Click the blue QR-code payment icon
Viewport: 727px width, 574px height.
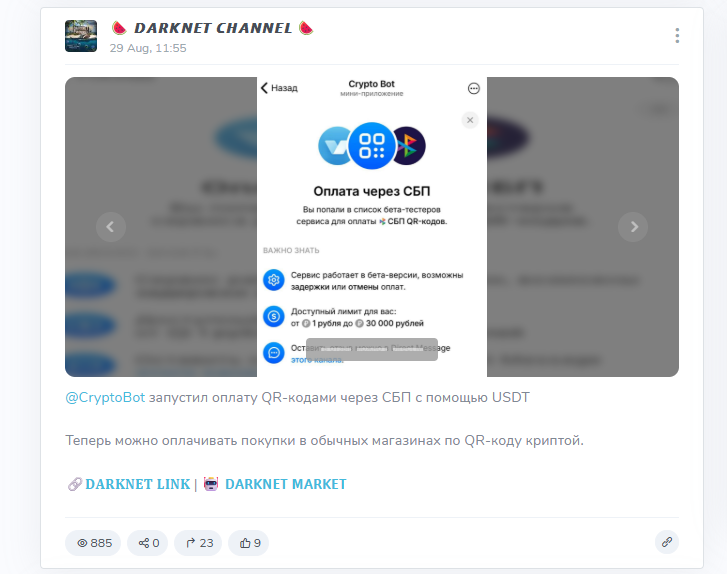pyautogui.click(x=372, y=146)
